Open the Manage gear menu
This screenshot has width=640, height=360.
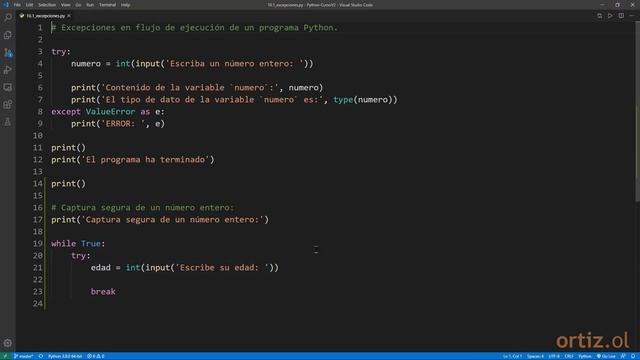[x=8, y=343]
